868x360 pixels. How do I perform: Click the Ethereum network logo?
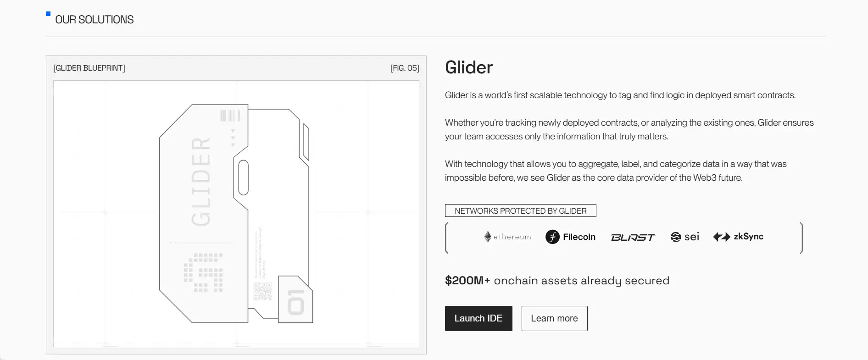point(507,237)
